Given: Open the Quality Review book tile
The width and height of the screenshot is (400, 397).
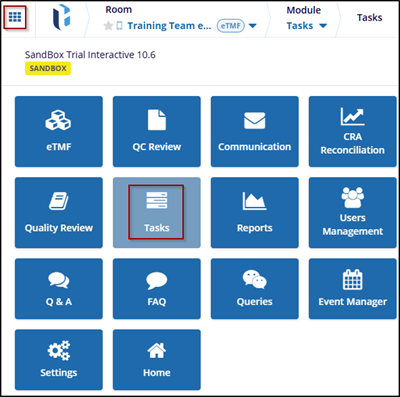Looking at the screenshot, I should 59,213.
